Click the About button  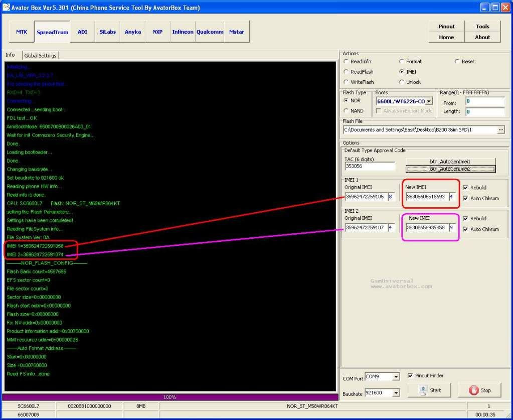click(x=482, y=37)
